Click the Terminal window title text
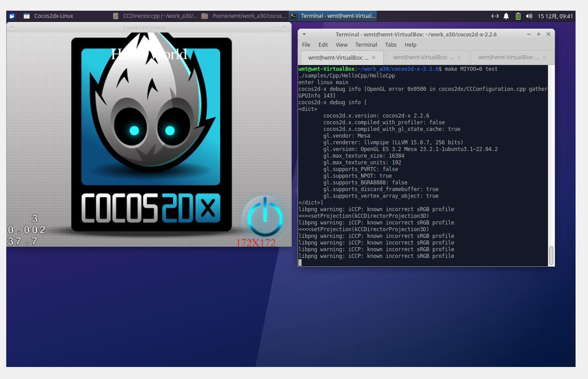Viewport: 588px width, 379px height. tap(416, 34)
